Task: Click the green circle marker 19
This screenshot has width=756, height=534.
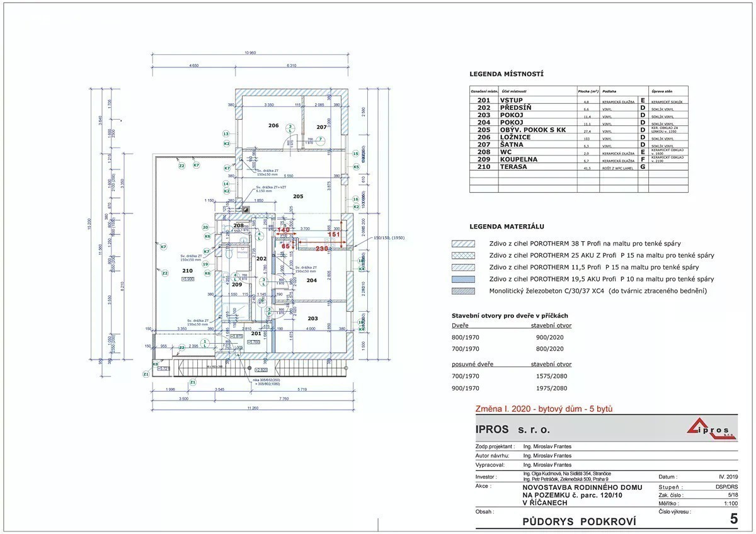Action: 205,264
